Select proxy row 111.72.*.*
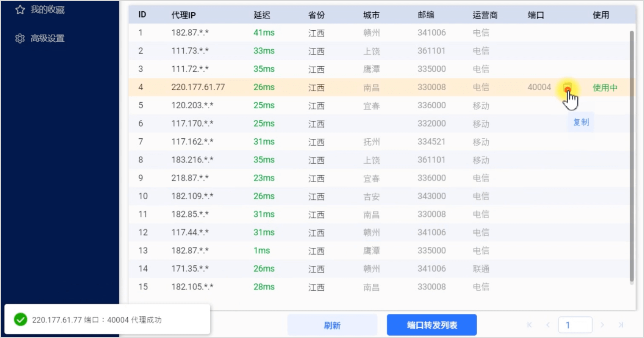 pos(379,69)
